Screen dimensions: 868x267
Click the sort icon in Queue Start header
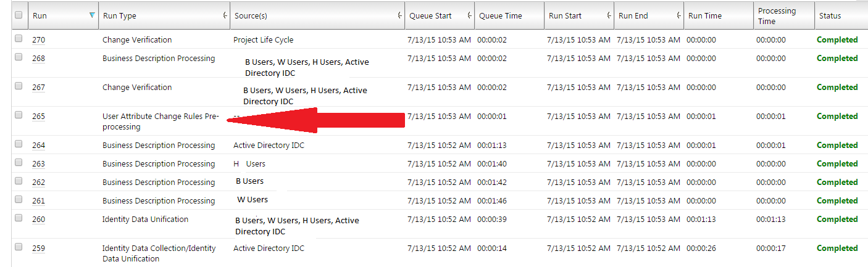(x=469, y=16)
